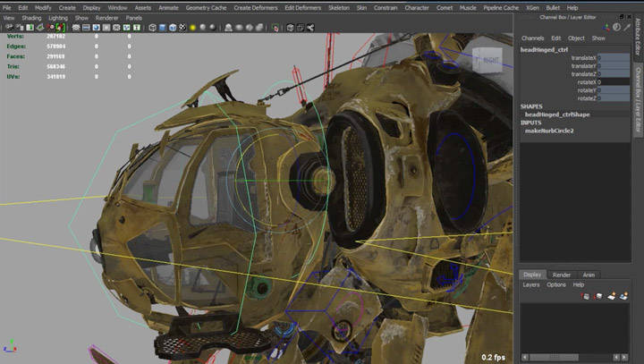
Task: Click the overlapping squares toolbar icon
Action: [301, 28]
